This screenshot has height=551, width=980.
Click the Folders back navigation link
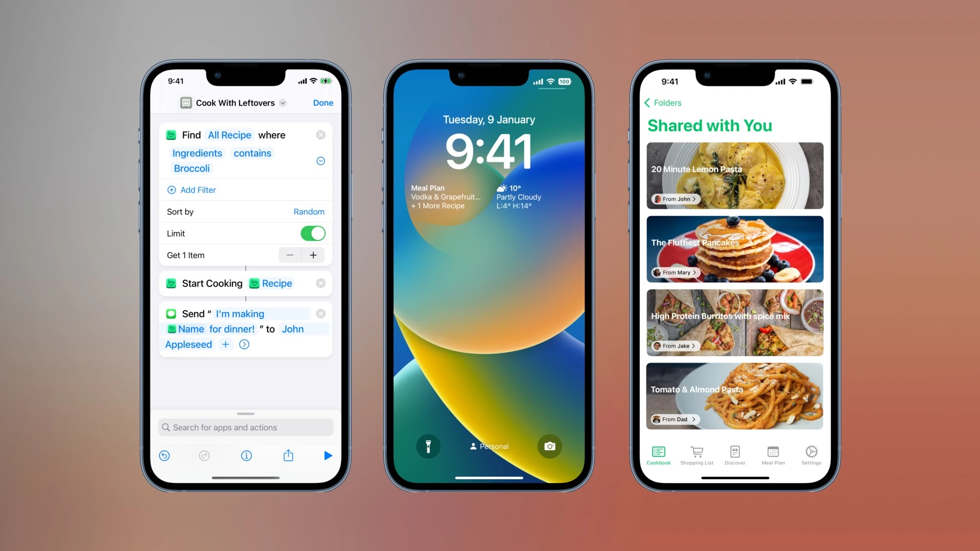(663, 103)
